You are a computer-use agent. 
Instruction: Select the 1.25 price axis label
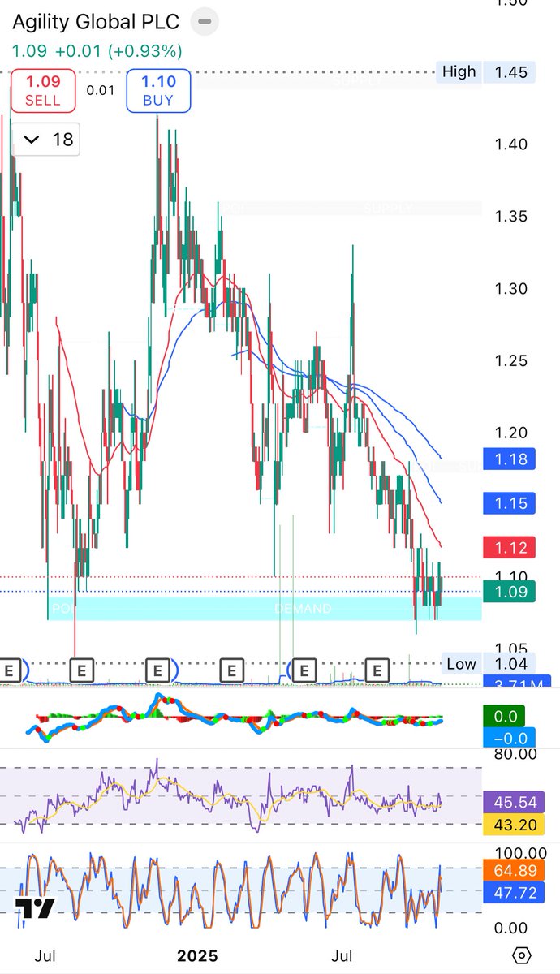click(x=510, y=361)
